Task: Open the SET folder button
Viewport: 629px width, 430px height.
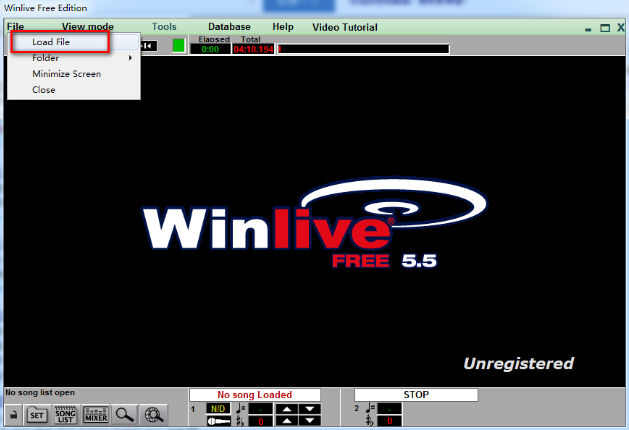Action: 37,415
